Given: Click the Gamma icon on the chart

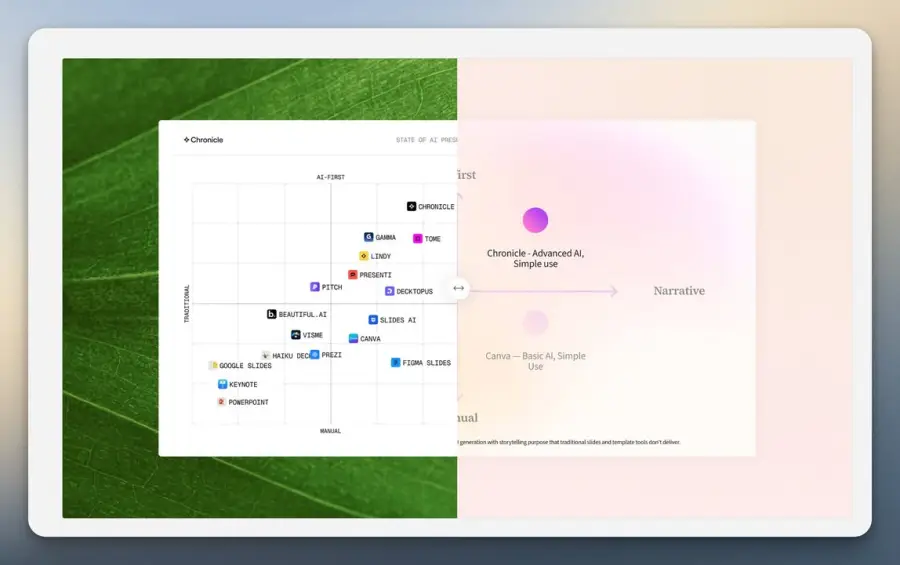Looking at the screenshot, I should pyautogui.click(x=368, y=237).
